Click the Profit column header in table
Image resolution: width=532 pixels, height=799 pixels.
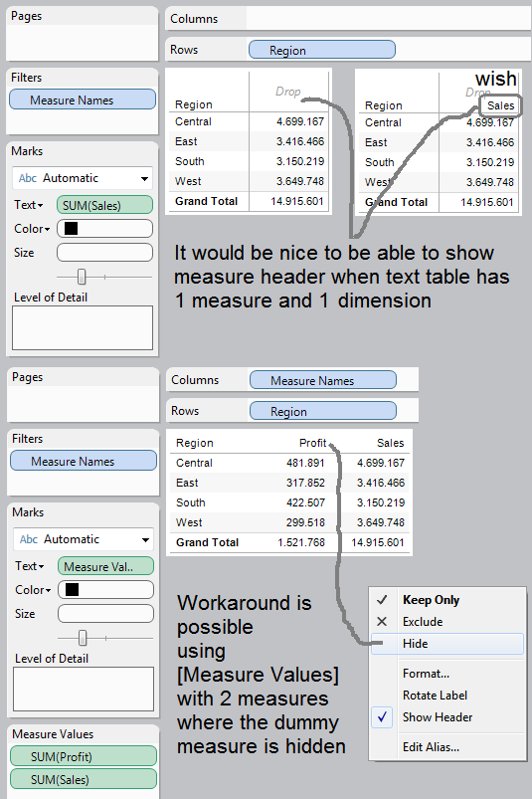click(x=312, y=443)
